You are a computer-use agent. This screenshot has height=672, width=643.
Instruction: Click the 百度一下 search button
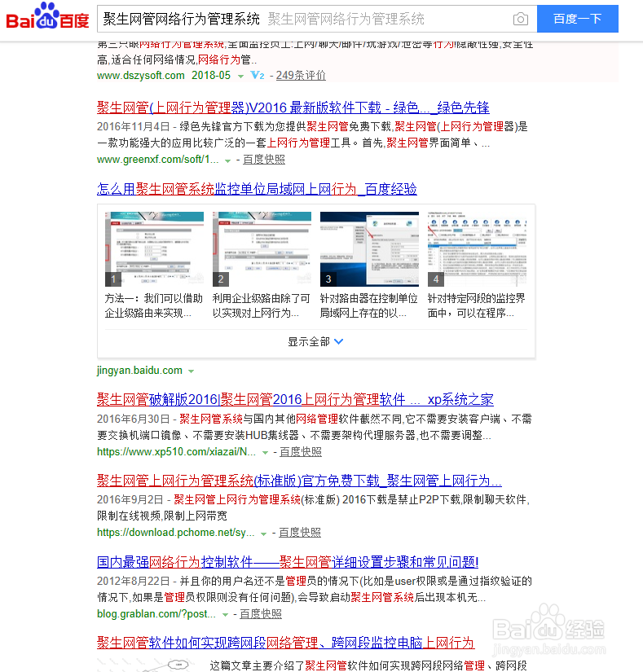(x=578, y=19)
